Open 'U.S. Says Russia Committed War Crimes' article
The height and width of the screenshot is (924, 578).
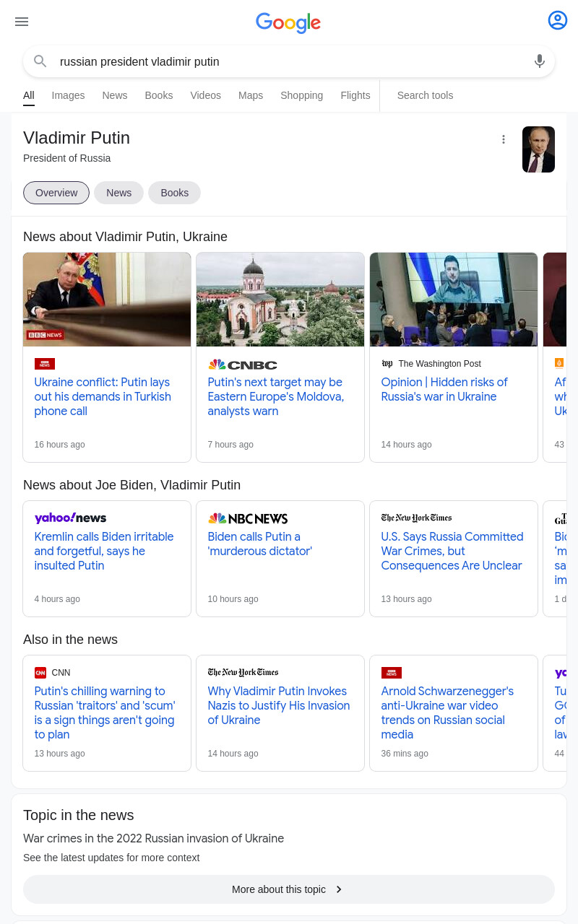452,552
